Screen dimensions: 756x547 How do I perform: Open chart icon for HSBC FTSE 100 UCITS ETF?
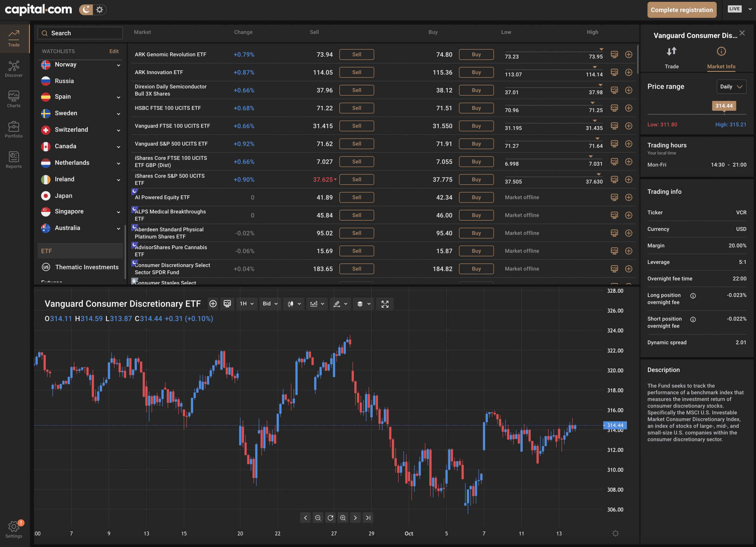pos(614,108)
